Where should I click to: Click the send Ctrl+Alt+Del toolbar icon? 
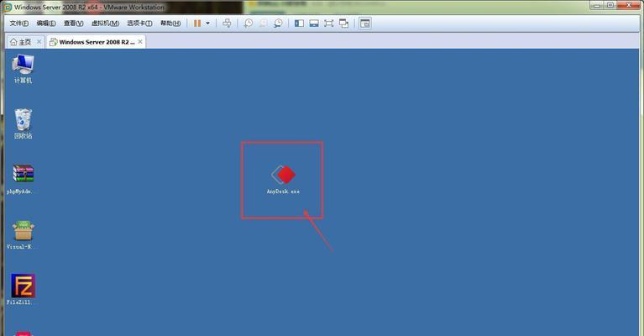[x=227, y=24]
